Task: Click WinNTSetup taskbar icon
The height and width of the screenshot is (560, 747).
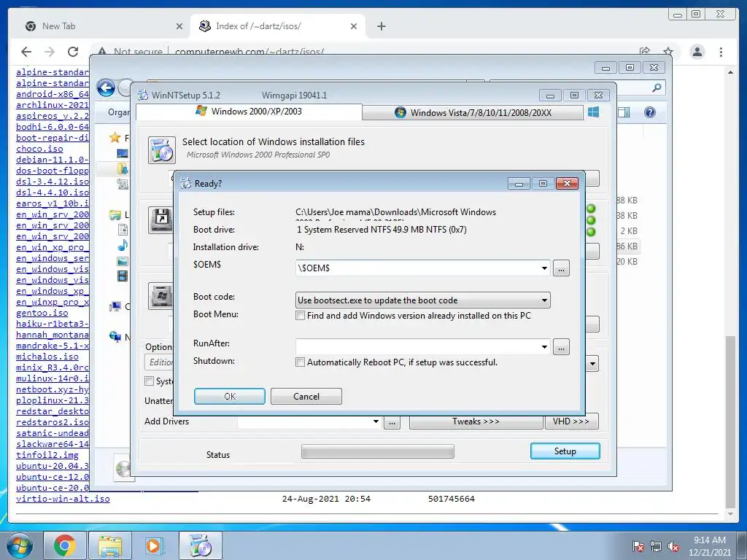Action: 200,545
